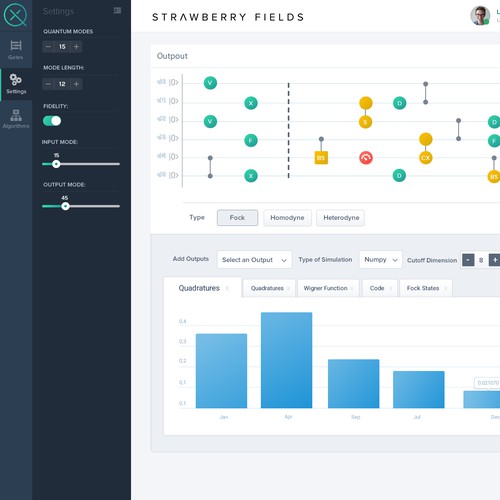Screen dimensions: 500x500
Task: Increase Quantum Modes with the plus button
Action: click(x=76, y=47)
